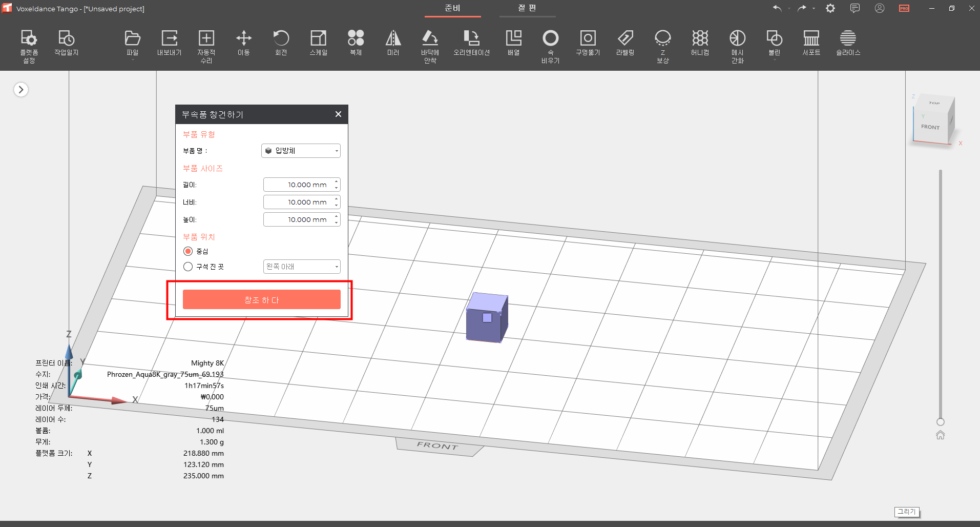Screen dimensions: 980x527
Task: Switch to the 절편 tab
Action: click(x=527, y=8)
